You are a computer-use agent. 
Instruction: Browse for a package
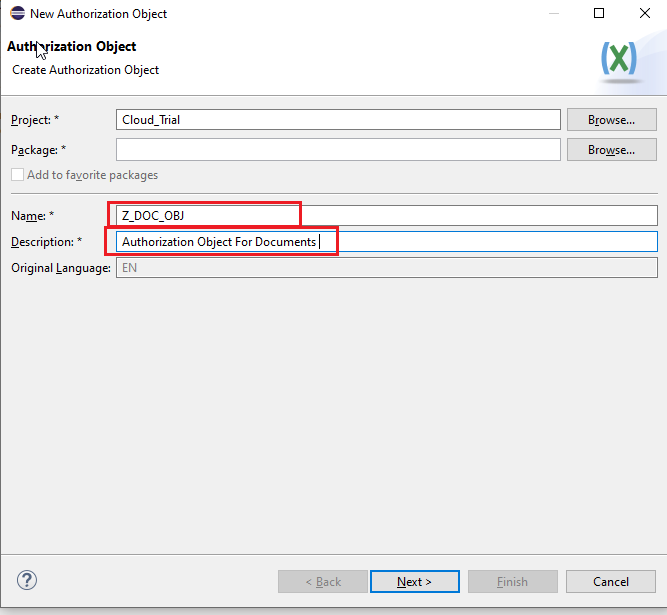tap(611, 149)
